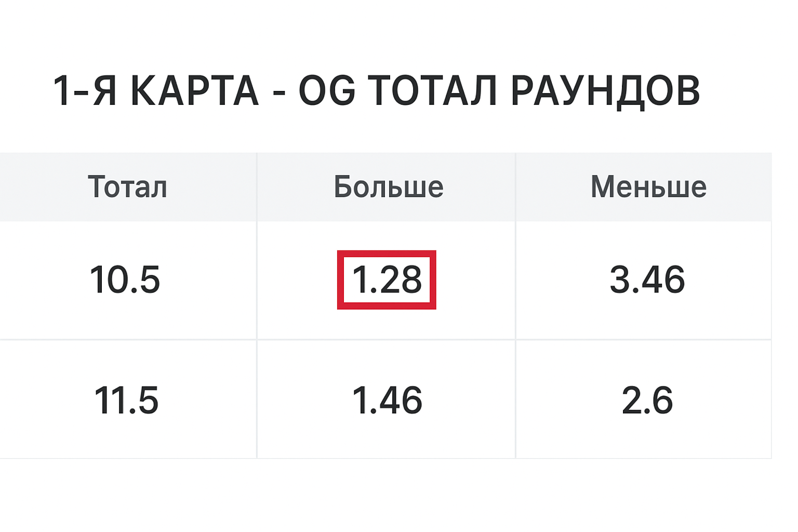Click the Тотал column header
Viewport: 798px width, 532px height.
coord(127,187)
